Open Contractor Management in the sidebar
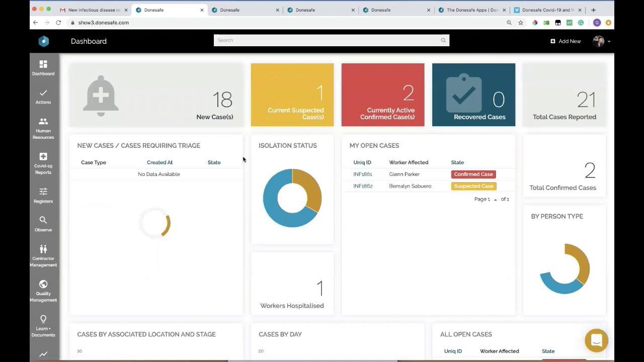Viewport: 644px width, 362px height. (x=43, y=256)
